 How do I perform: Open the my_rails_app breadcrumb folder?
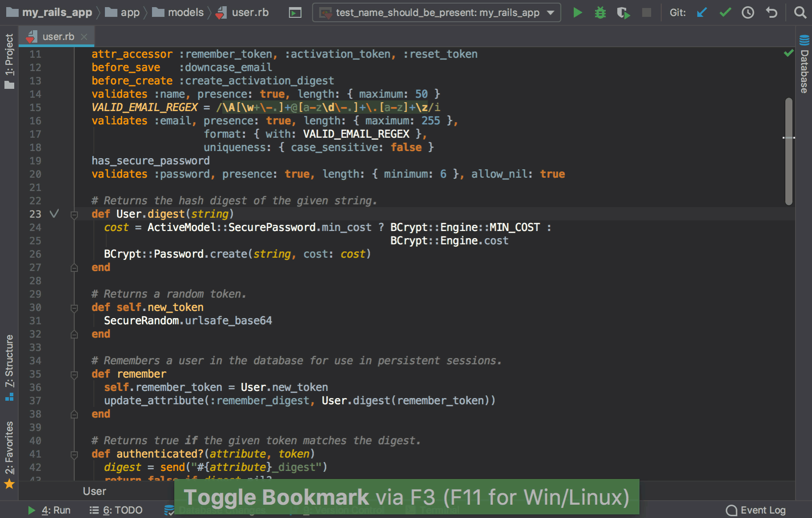(x=49, y=12)
